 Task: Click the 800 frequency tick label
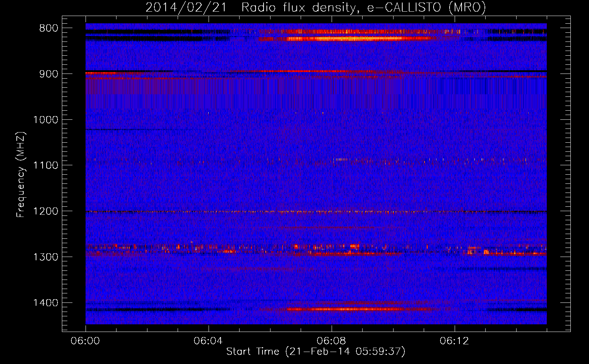coord(48,28)
